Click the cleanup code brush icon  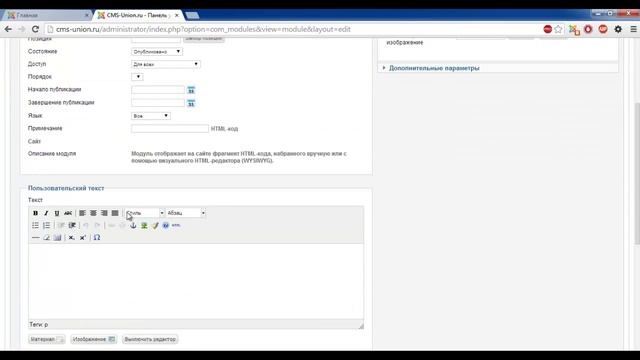coord(155,225)
